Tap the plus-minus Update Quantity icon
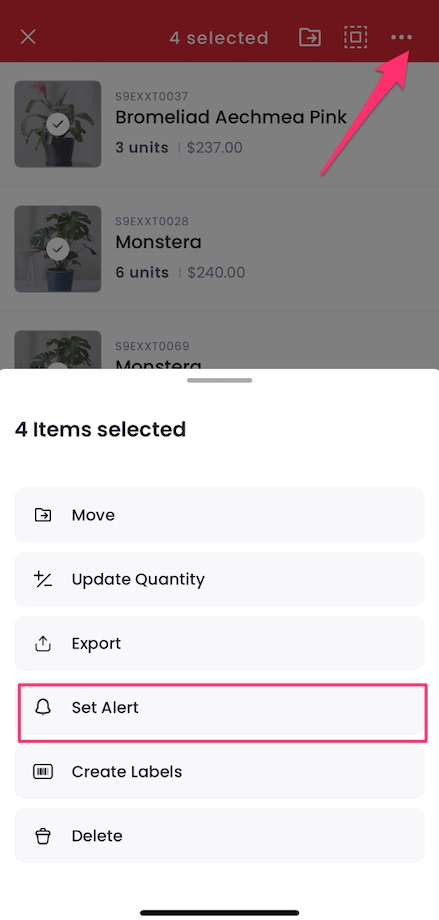 pyautogui.click(x=43, y=579)
